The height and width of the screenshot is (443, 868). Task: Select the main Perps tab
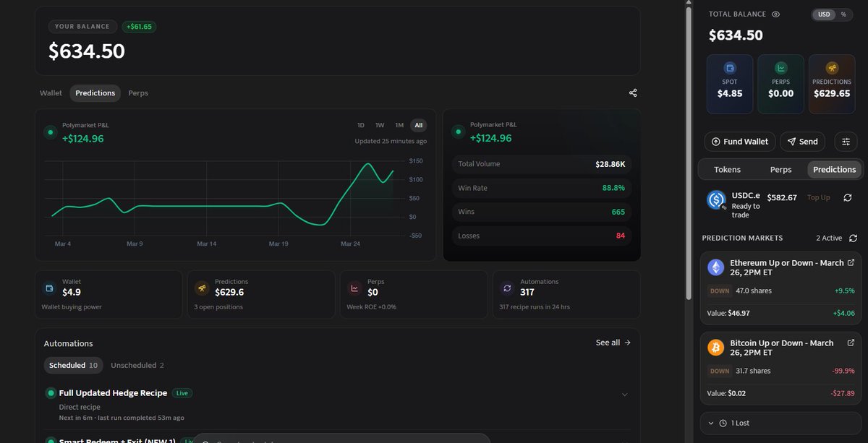tap(138, 93)
